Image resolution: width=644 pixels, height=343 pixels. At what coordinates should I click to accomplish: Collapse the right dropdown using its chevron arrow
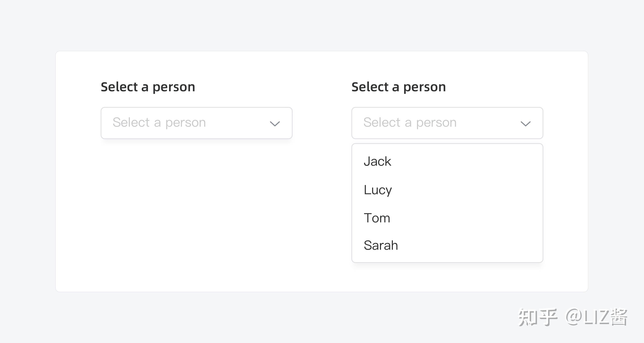coord(525,124)
